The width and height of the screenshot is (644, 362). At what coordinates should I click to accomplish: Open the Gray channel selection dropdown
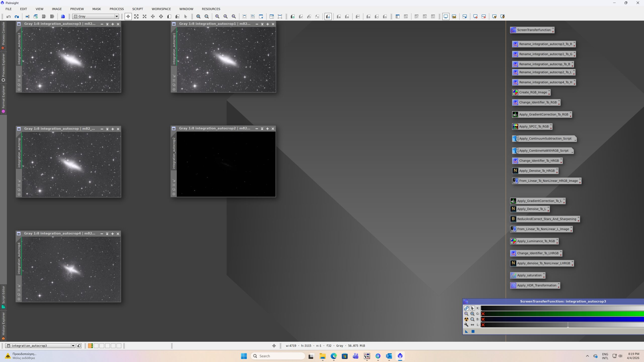116,17
